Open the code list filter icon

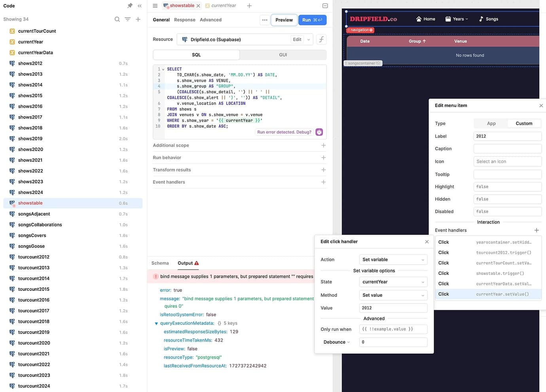(127, 19)
